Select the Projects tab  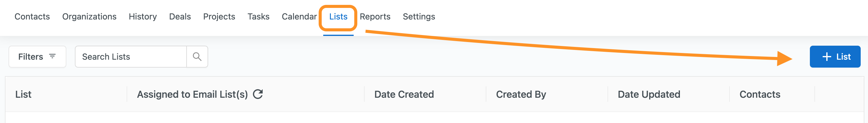click(x=219, y=16)
